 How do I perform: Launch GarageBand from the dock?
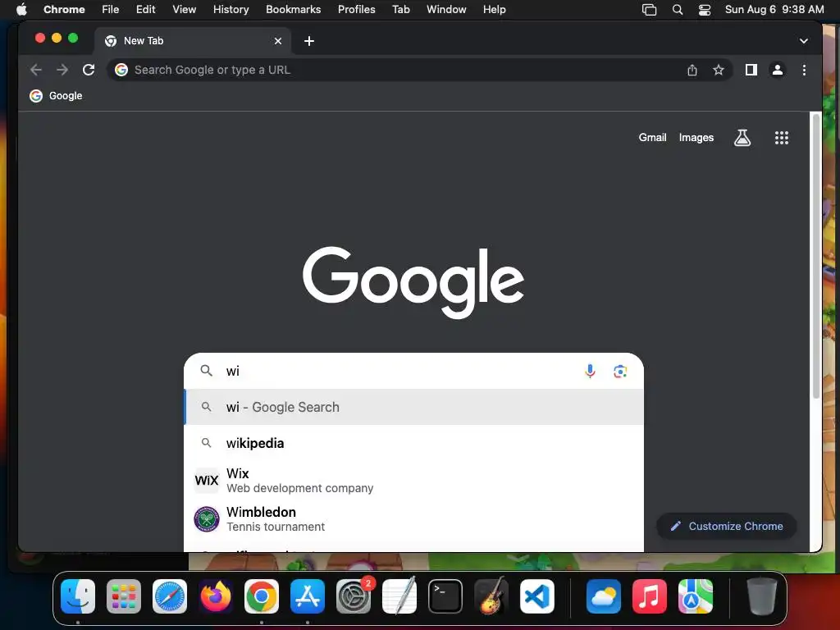pyautogui.click(x=491, y=596)
